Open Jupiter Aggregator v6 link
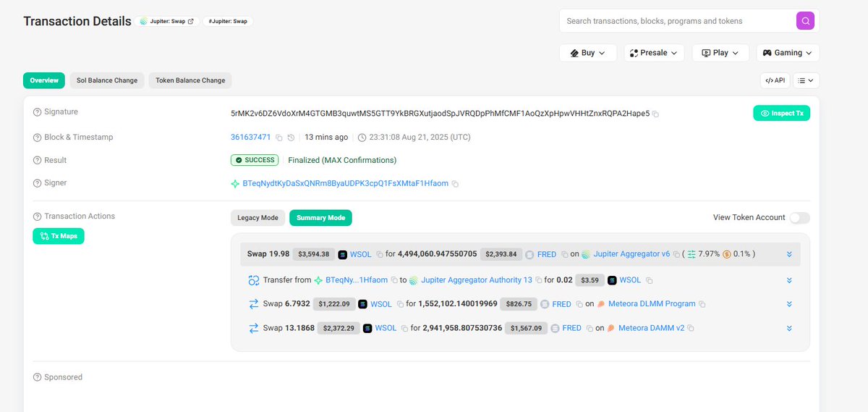868x412 pixels. [x=631, y=254]
